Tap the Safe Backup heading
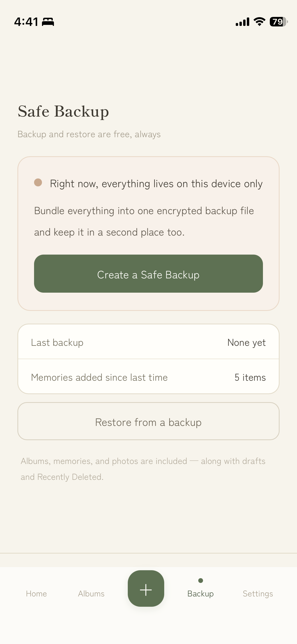Screen dimensions: 297x644 (x=63, y=112)
